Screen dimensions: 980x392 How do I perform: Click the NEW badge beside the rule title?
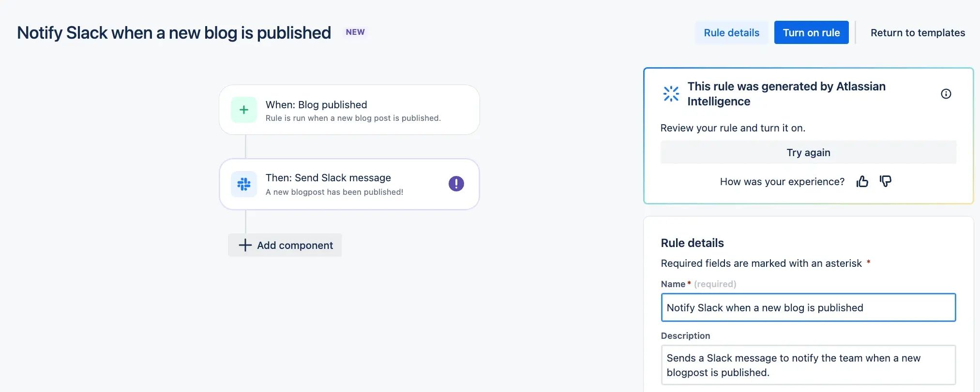tap(355, 31)
